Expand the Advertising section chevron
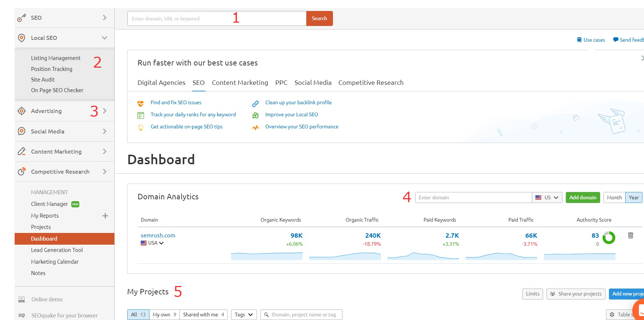This screenshot has height=320, width=644. (105, 111)
